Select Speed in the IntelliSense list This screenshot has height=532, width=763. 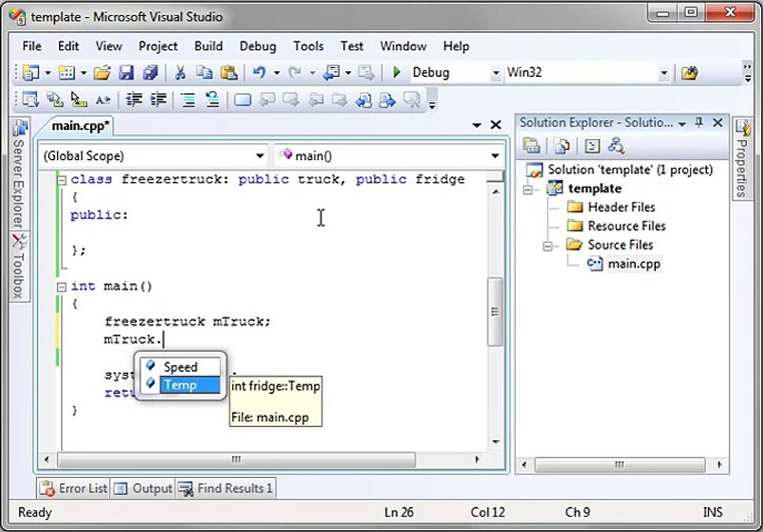coord(180,367)
